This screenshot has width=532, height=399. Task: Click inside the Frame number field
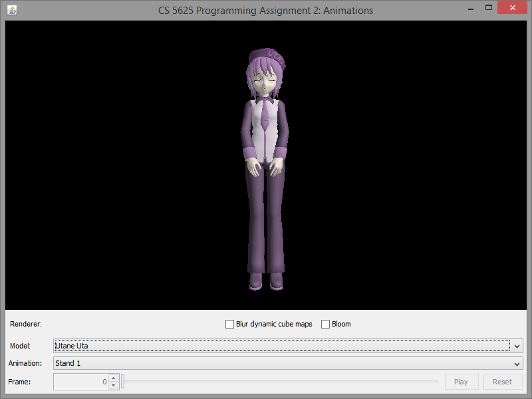pos(80,382)
